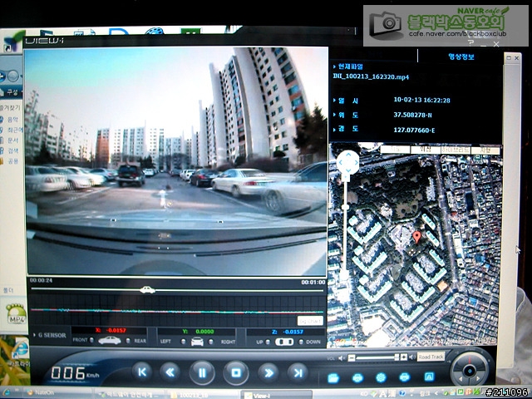
Task: Click the longitude value 127.077660-E
Action: click(414, 130)
